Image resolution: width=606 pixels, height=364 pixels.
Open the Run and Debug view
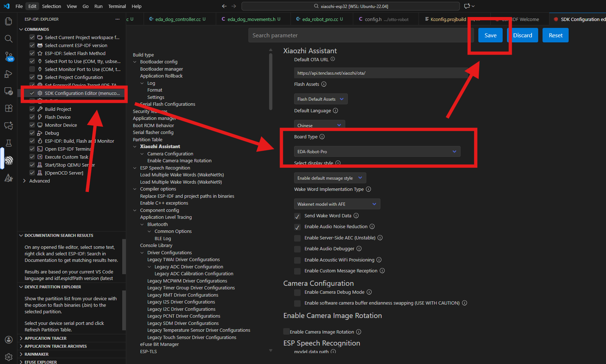(x=9, y=74)
